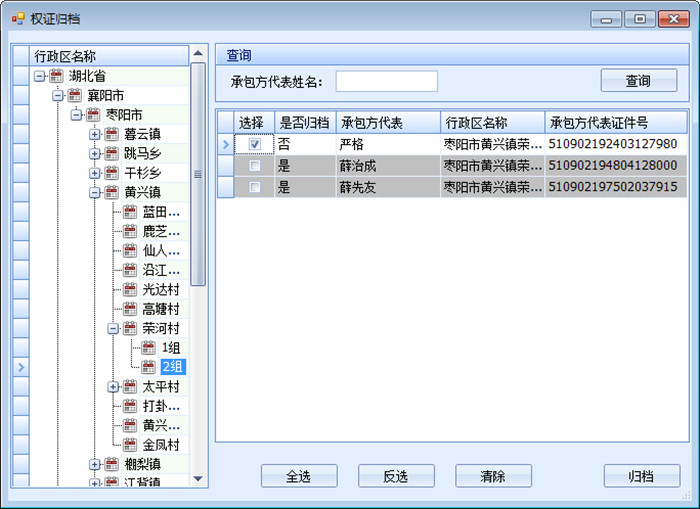Select the icon beside 枣阳市
The width and height of the screenshot is (700, 509).
pyautogui.click(x=93, y=115)
